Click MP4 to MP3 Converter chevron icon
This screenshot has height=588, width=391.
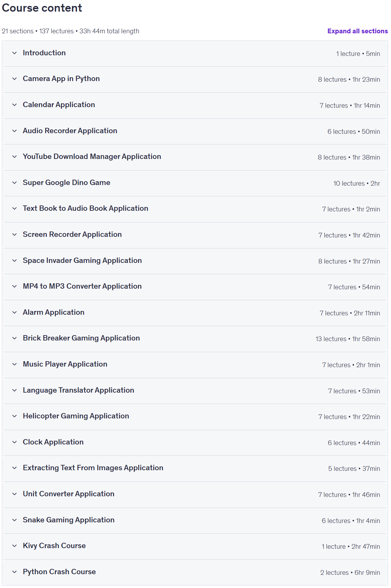[x=14, y=286]
